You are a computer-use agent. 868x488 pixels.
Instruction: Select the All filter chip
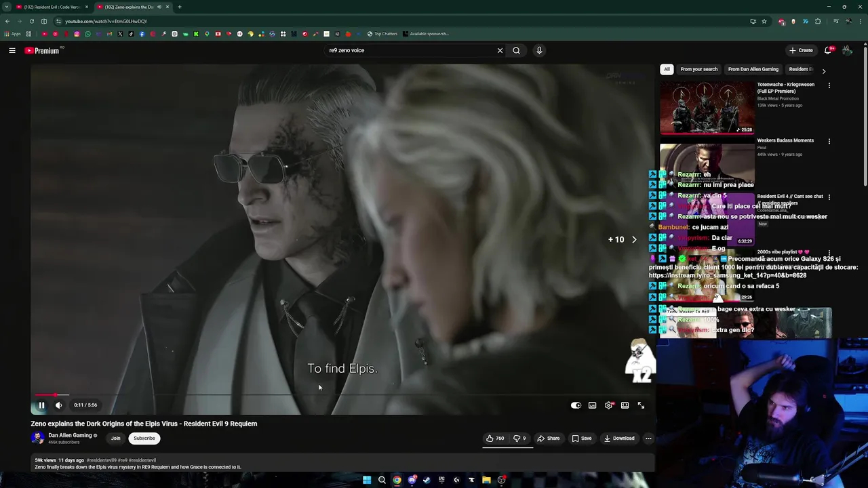(667, 69)
